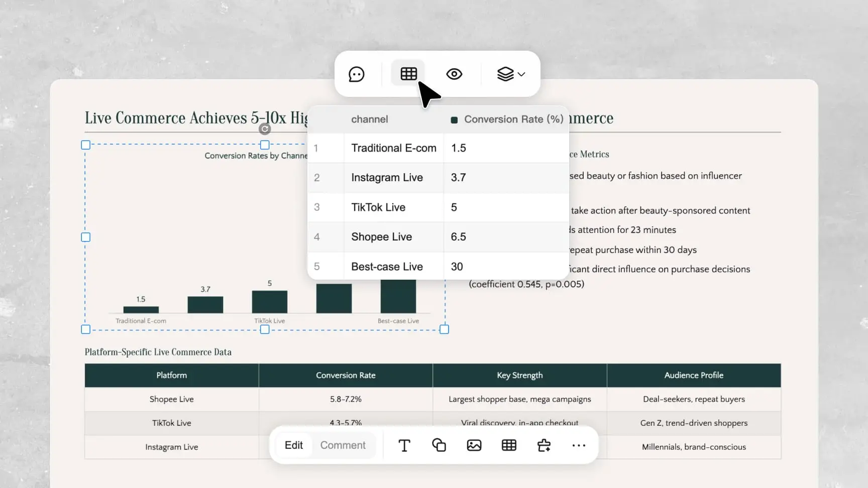Insert a table from bottom toolbar
Screen dimensions: 868x488
509,445
